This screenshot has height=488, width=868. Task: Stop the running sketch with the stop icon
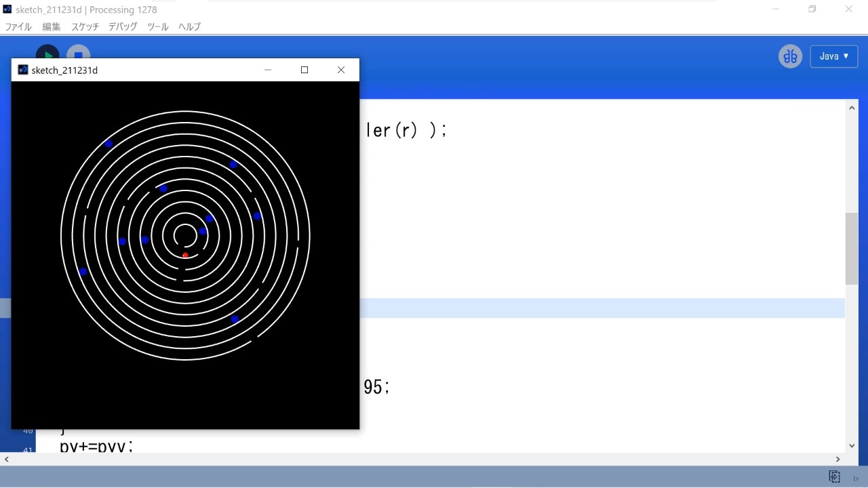[78, 56]
